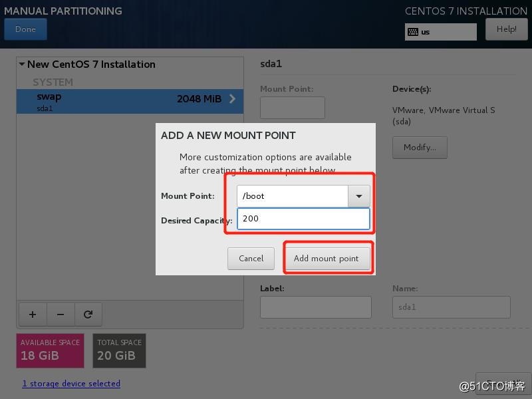Click the TOTAL SPACE 20 GiB box
Image resolution: width=532 pixels, height=399 pixels.
tap(120, 351)
